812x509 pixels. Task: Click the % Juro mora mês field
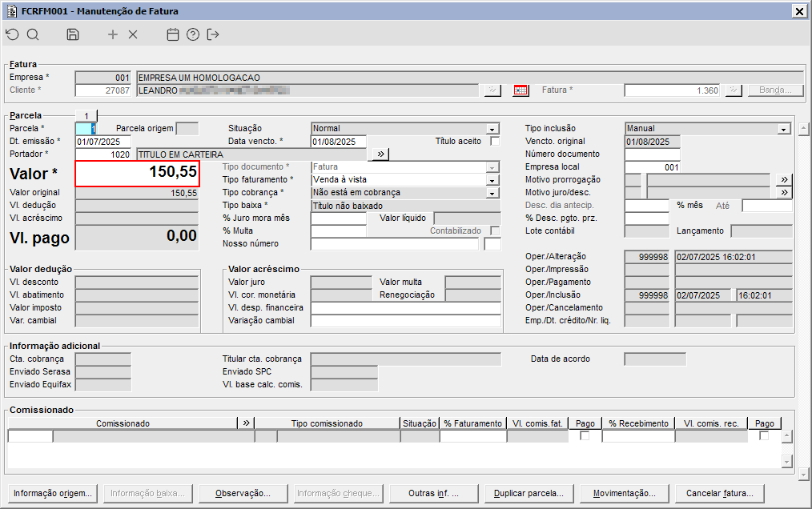[339, 218]
